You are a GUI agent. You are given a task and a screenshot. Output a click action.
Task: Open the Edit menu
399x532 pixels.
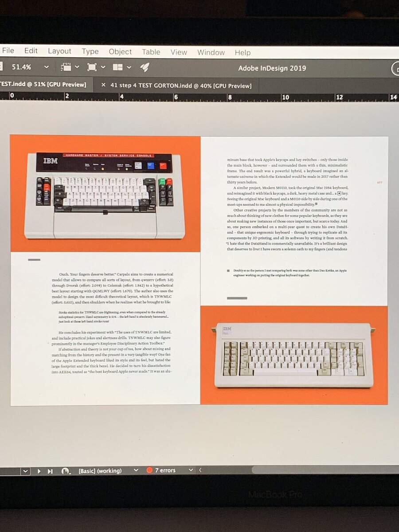click(x=31, y=51)
